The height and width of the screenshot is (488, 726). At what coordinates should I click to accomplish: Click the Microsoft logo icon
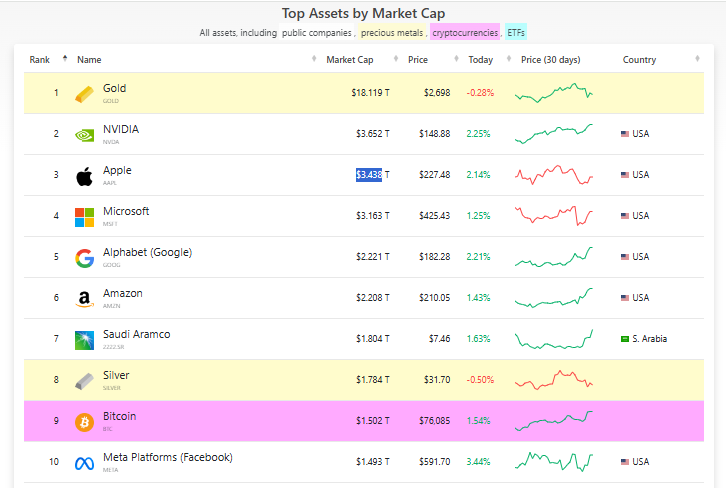coord(85,217)
